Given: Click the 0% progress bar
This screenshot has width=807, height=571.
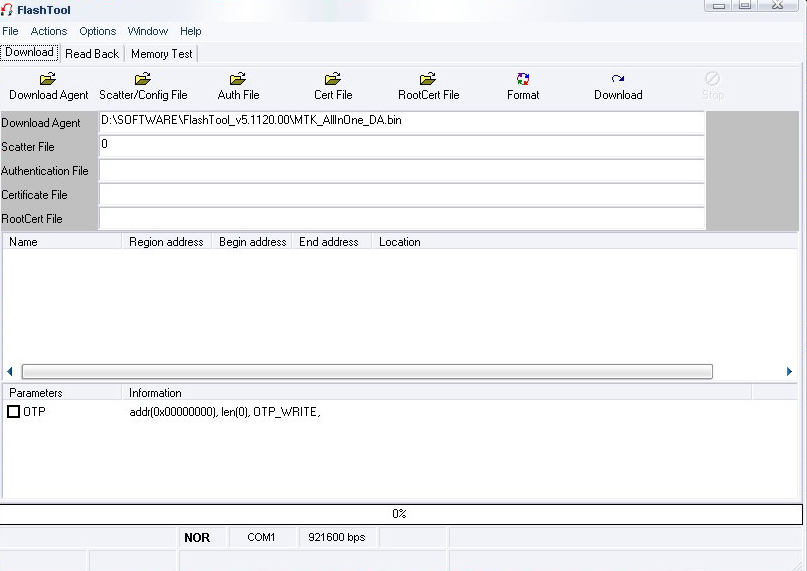Looking at the screenshot, I should tap(401, 514).
